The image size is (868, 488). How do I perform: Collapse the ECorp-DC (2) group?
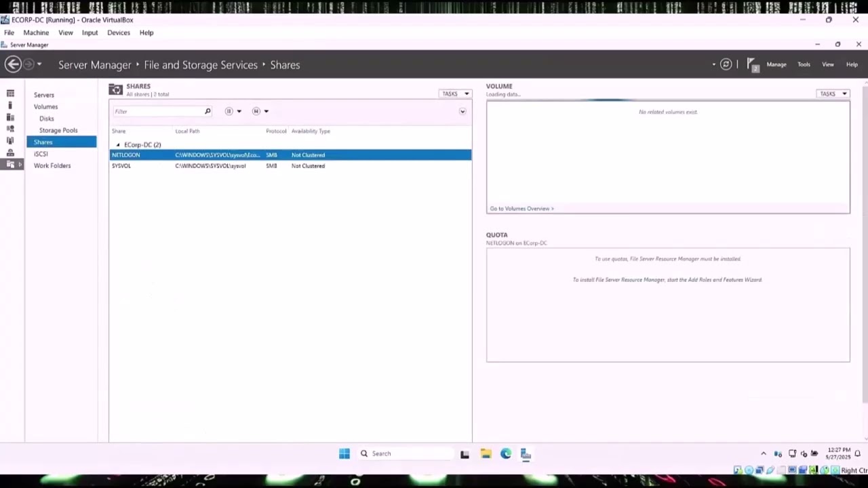(118, 145)
